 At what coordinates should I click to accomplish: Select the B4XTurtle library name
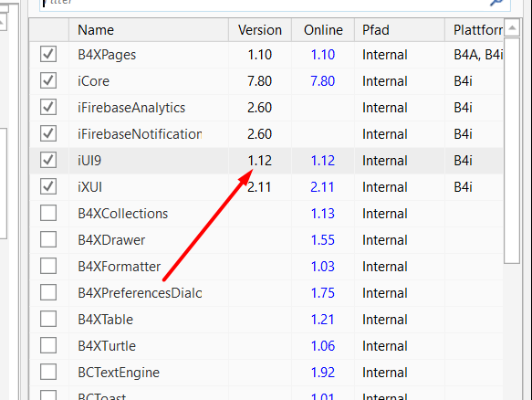pyautogui.click(x=107, y=346)
